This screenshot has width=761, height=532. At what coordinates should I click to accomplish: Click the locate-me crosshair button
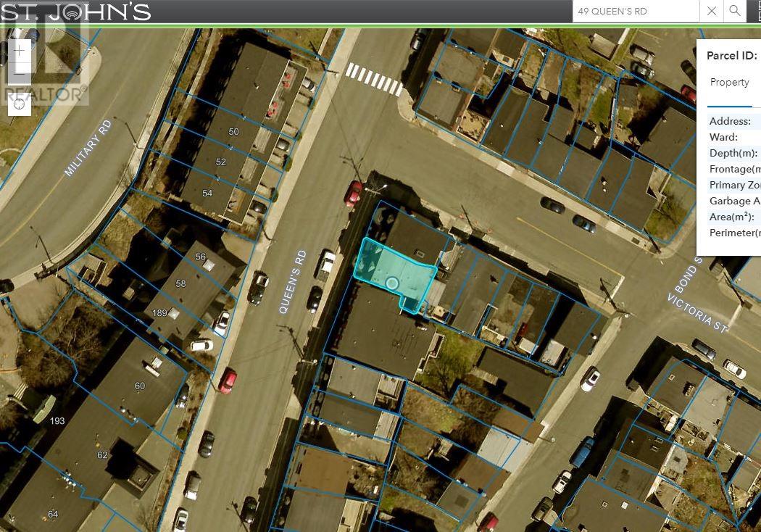(x=19, y=105)
